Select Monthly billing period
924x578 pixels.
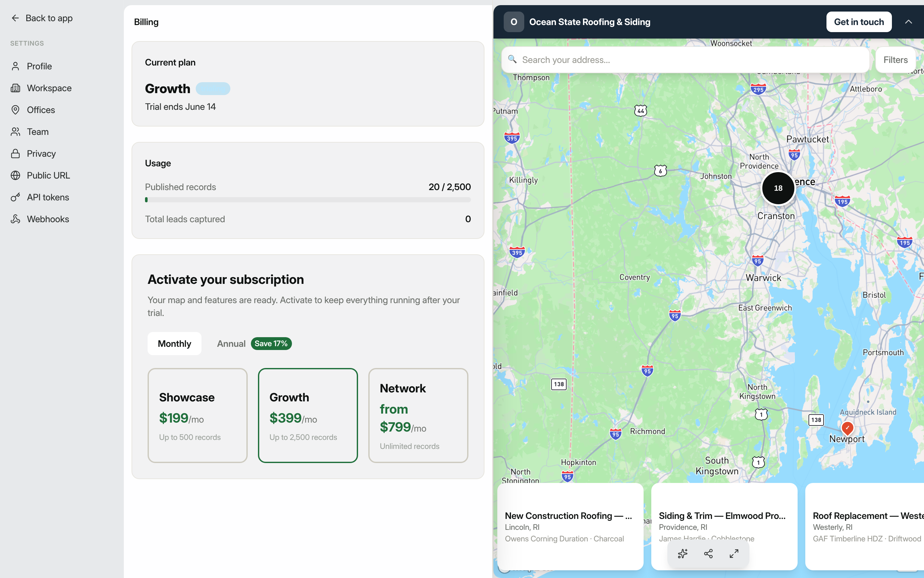pyautogui.click(x=175, y=344)
